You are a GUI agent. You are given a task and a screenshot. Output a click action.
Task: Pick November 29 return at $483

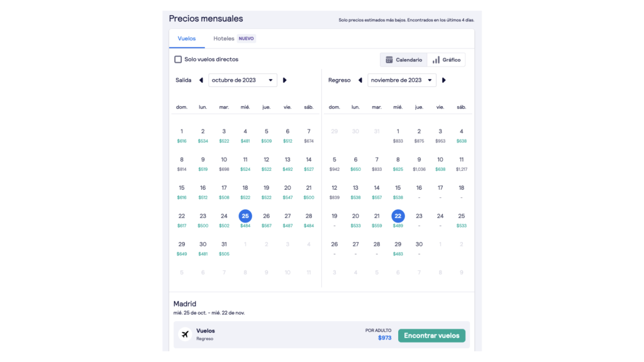[398, 248]
